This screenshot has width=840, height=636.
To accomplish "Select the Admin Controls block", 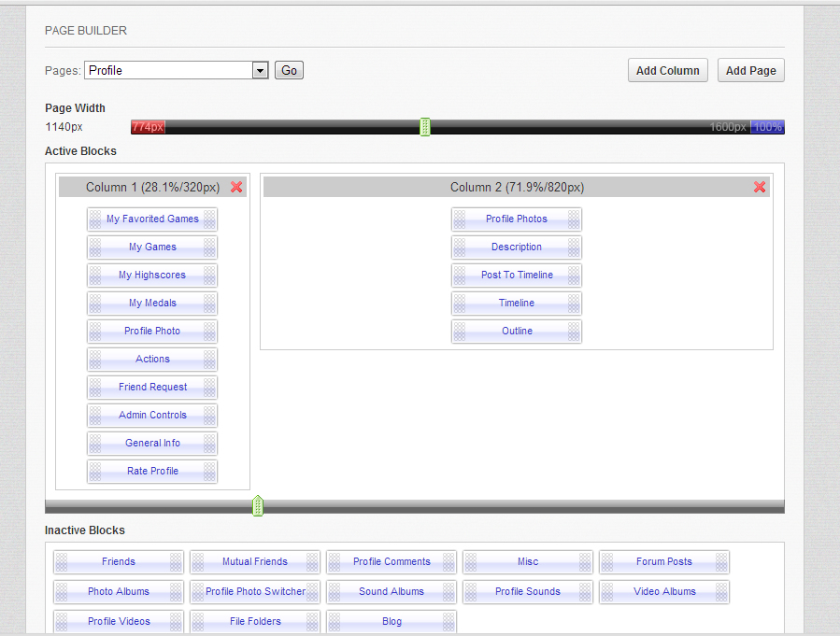I will tap(152, 415).
